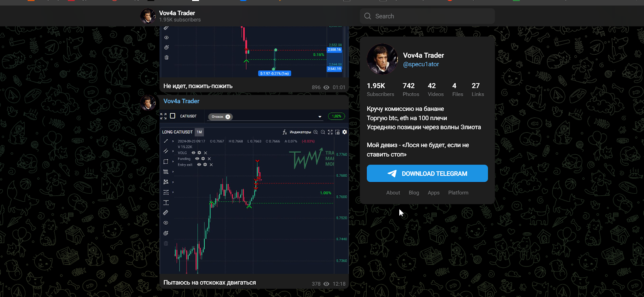This screenshot has width=644, height=297.
Task: Zoom out the chart with minus magnifier
Action: pyautogui.click(x=323, y=132)
